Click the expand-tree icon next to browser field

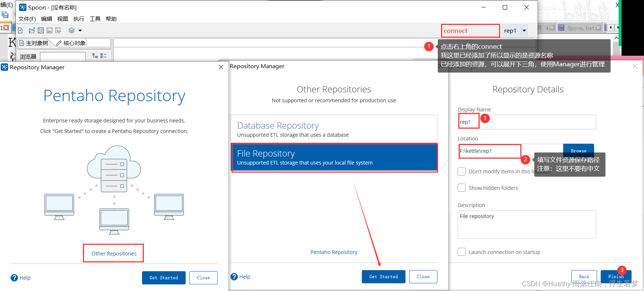point(95,56)
